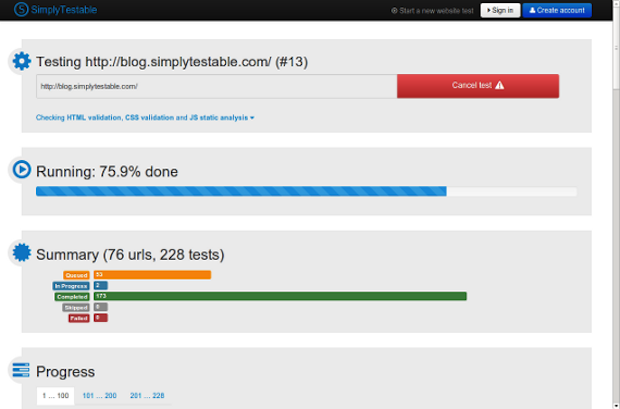Click the 'Summary (76 urls, 228 tests)' heading

130,254
